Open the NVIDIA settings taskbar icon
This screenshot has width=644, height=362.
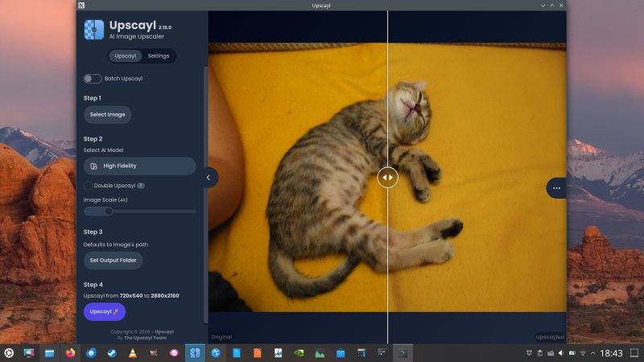(x=299, y=353)
